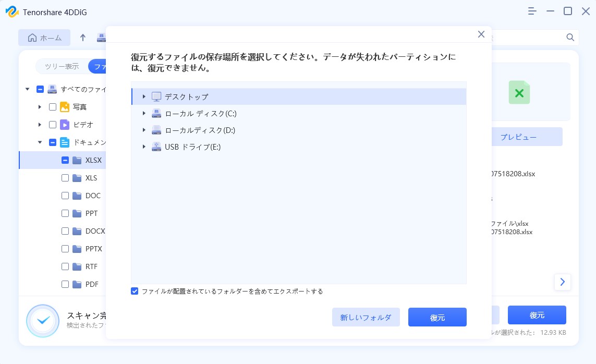Screen dimensions: 596x364
Task: Tick the DOC checkbox
Action: pyautogui.click(x=65, y=196)
